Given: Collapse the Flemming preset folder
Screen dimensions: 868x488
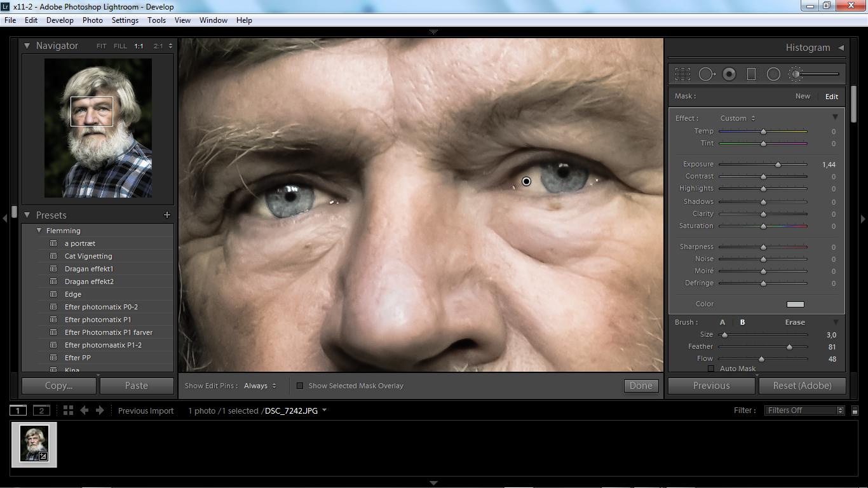Looking at the screenshot, I should (x=39, y=231).
